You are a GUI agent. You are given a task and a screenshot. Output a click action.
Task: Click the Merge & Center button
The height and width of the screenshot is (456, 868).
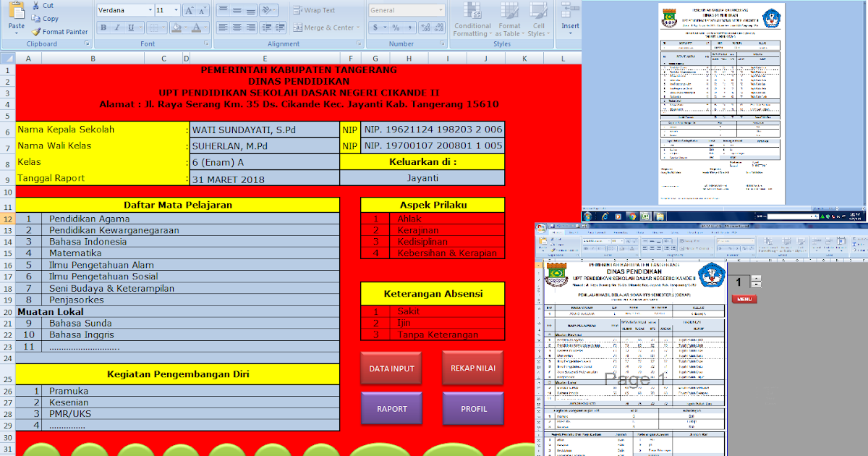pyautogui.click(x=323, y=28)
